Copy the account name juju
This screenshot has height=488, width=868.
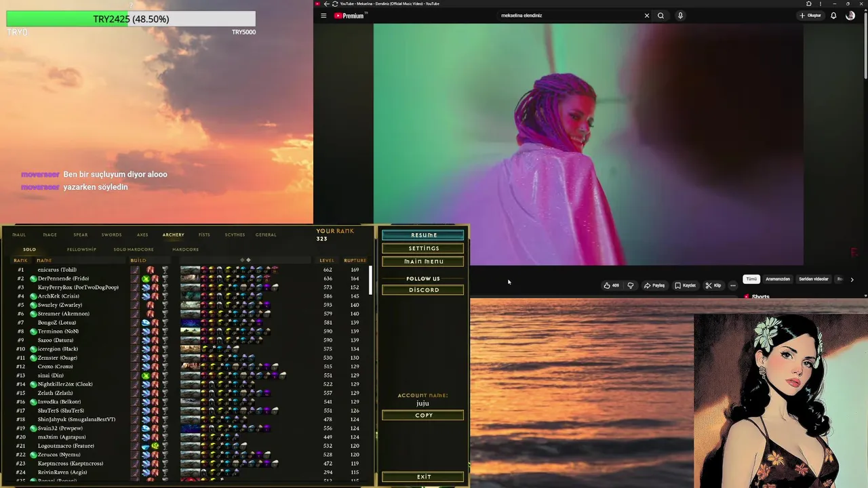point(423,415)
